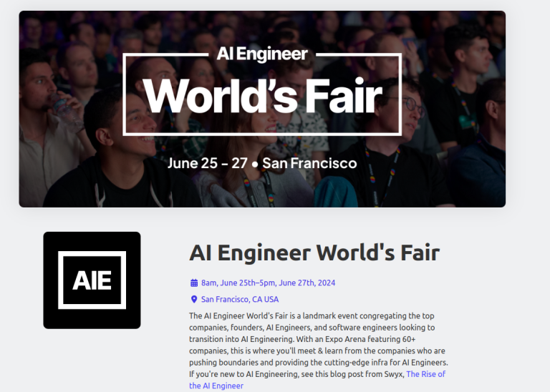Image resolution: width=550 pixels, height=392 pixels.
Task: Click "June 25 – 27" text in banner
Action: [x=208, y=163]
